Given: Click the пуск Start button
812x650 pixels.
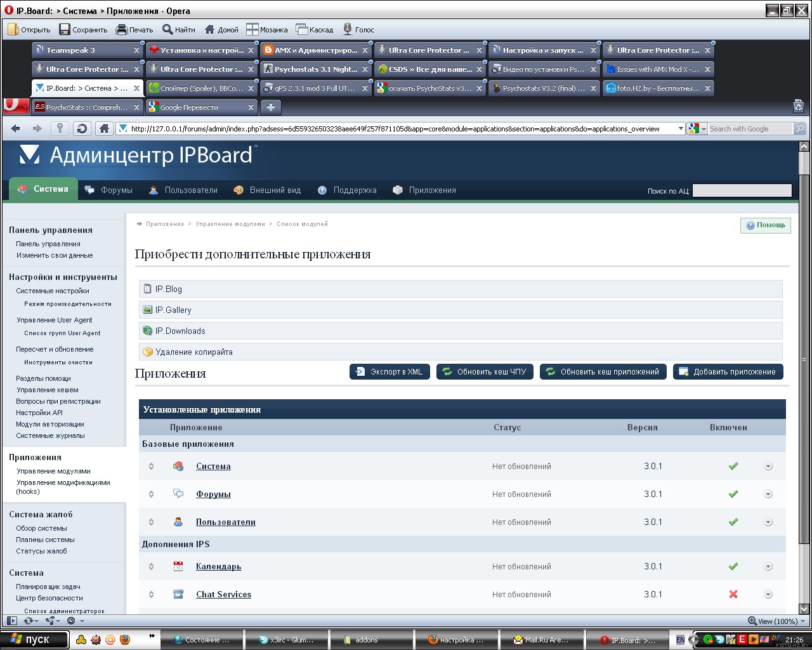Looking at the screenshot, I should pos(34,640).
